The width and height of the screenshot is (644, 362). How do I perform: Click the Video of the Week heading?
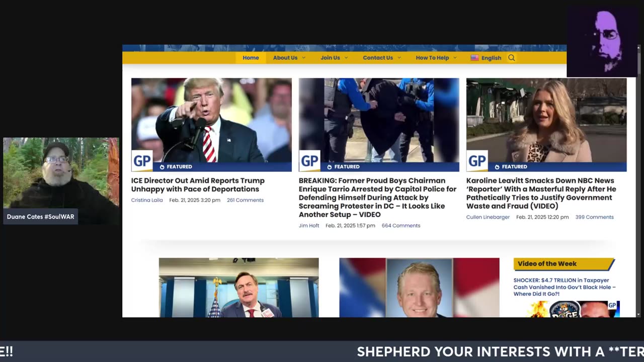point(547,264)
